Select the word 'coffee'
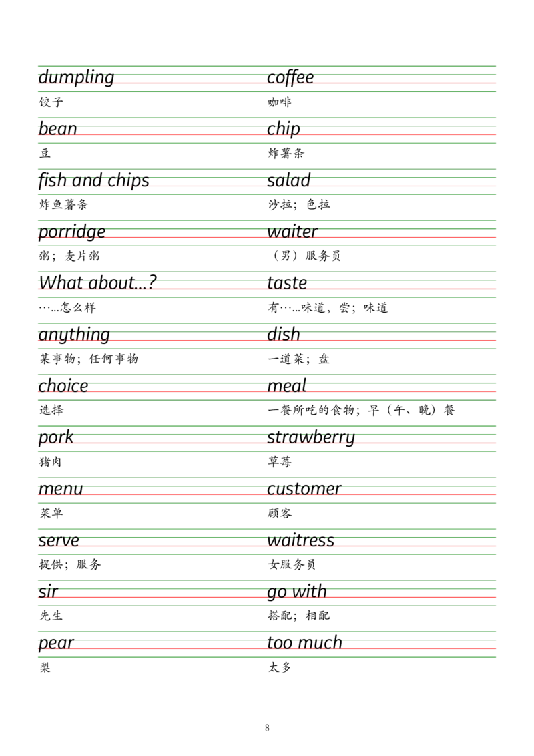This screenshot has width=534, height=756. click(x=291, y=77)
